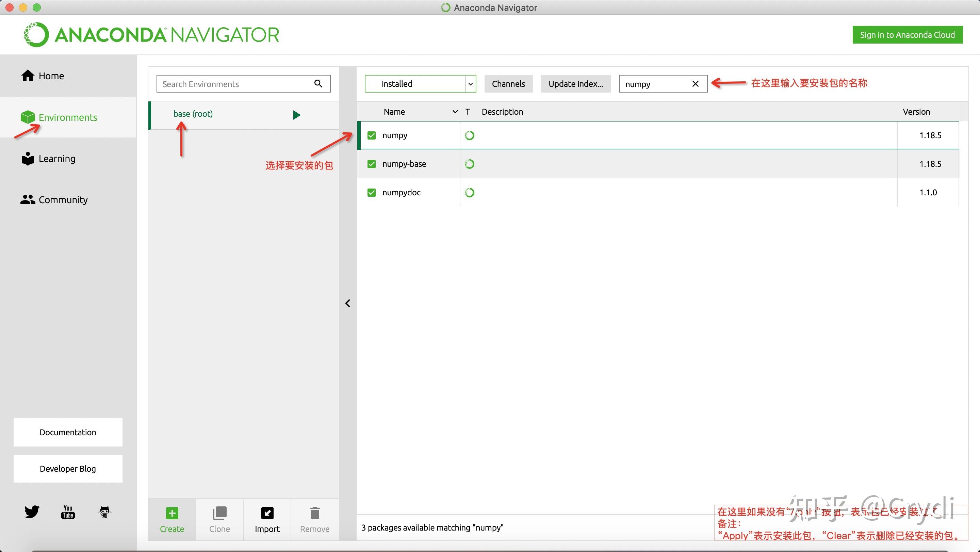The width and height of the screenshot is (980, 552).
Task: Toggle the numpy package checkbox
Action: tap(372, 135)
